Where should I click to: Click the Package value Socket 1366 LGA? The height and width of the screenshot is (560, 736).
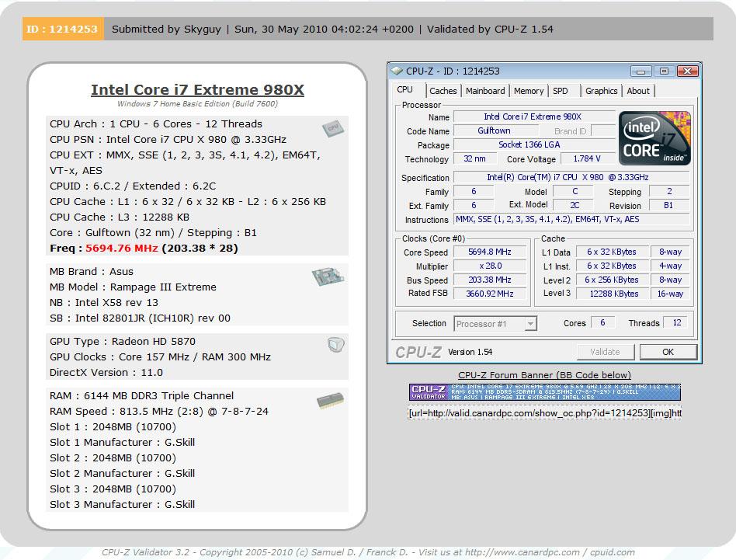pos(534,144)
